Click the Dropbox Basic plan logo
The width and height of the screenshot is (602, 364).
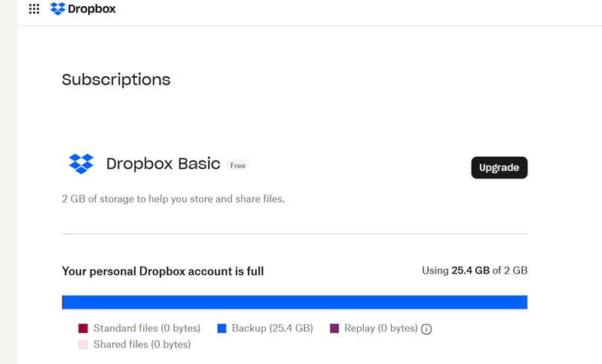[81, 164]
